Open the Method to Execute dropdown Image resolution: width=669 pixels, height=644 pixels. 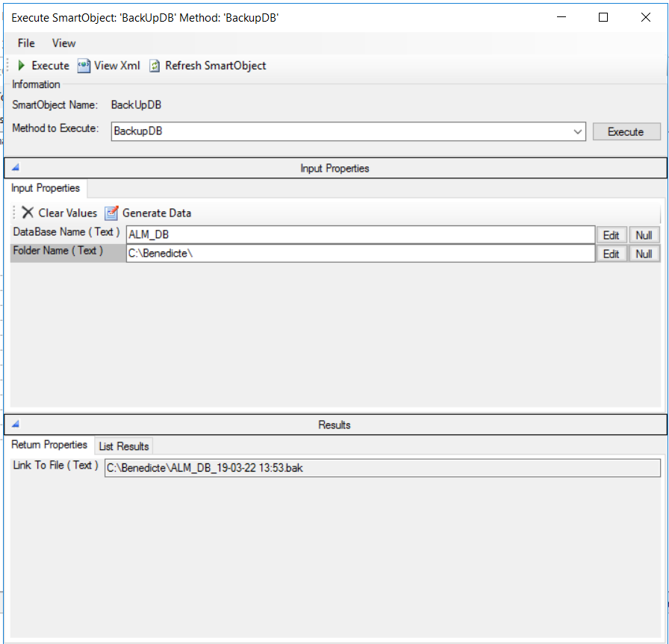pyautogui.click(x=578, y=132)
